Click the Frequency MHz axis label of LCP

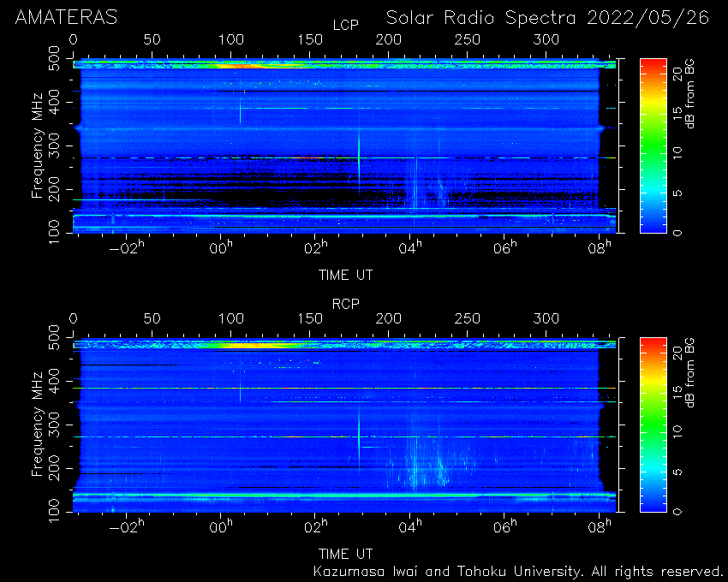tap(37, 145)
